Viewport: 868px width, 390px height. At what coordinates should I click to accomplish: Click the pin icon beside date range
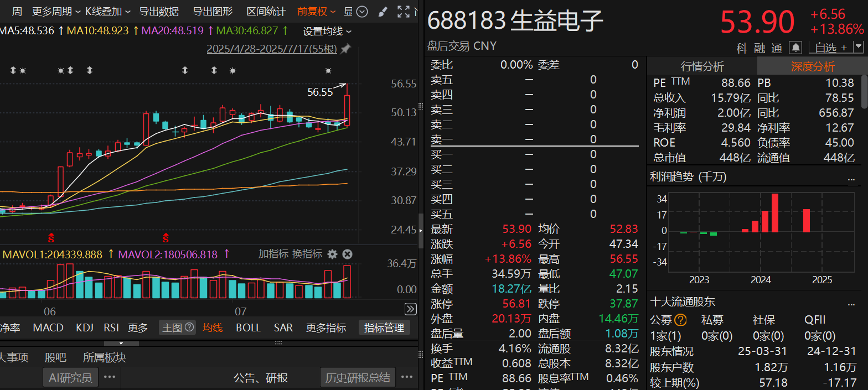[345, 49]
